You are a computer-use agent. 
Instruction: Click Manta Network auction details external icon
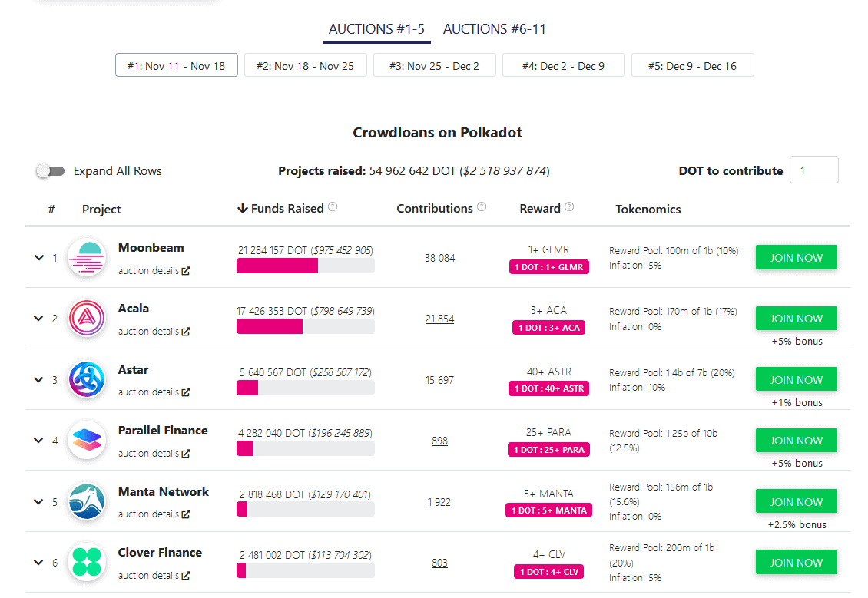tap(186, 514)
